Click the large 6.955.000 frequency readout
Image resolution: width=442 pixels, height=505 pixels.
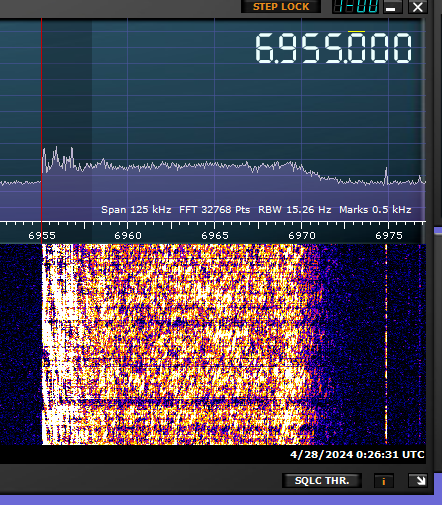click(x=333, y=48)
